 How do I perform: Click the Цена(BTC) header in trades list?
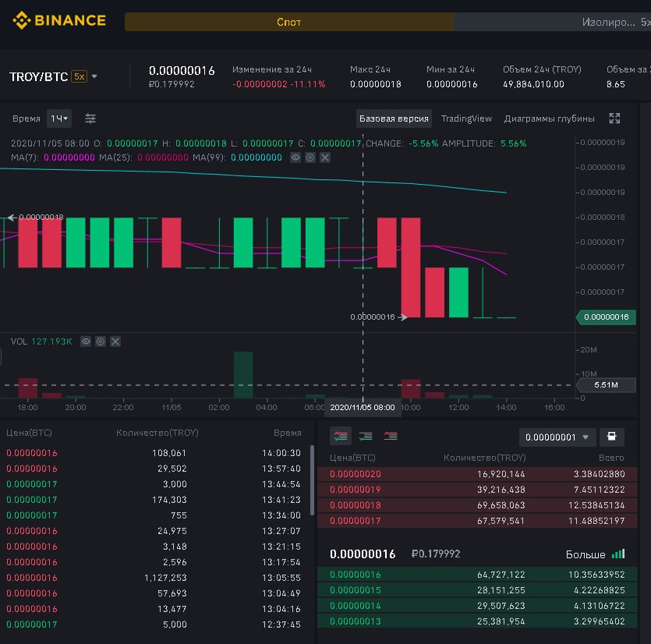[x=29, y=433]
